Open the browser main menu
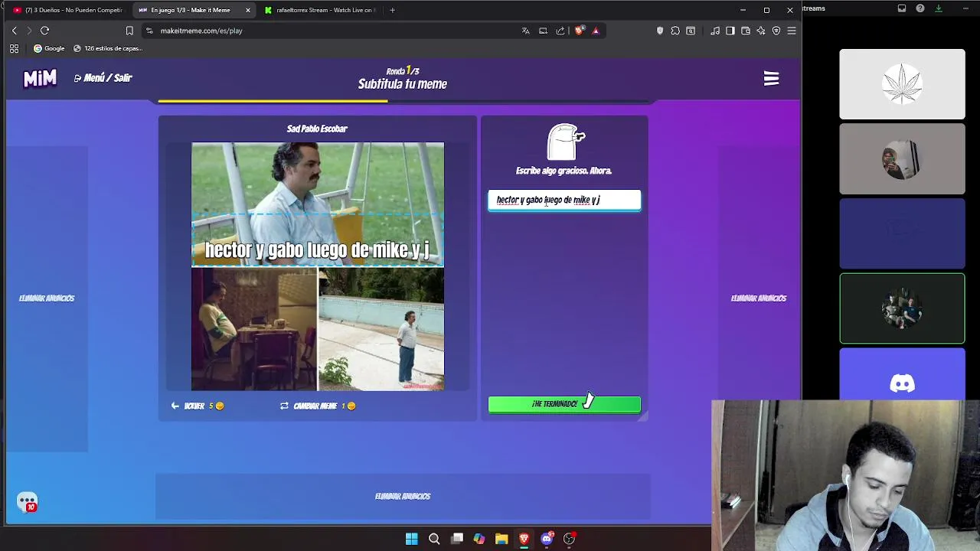The height and width of the screenshot is (551, 980). pos(792,31)
